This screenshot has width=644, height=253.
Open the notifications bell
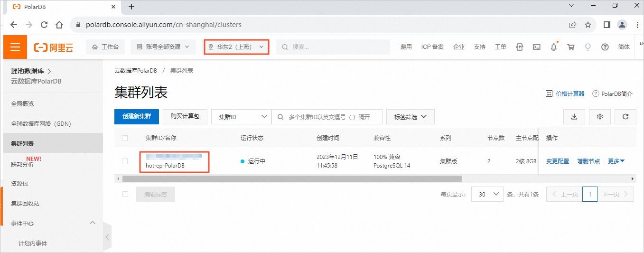(553, 47)
